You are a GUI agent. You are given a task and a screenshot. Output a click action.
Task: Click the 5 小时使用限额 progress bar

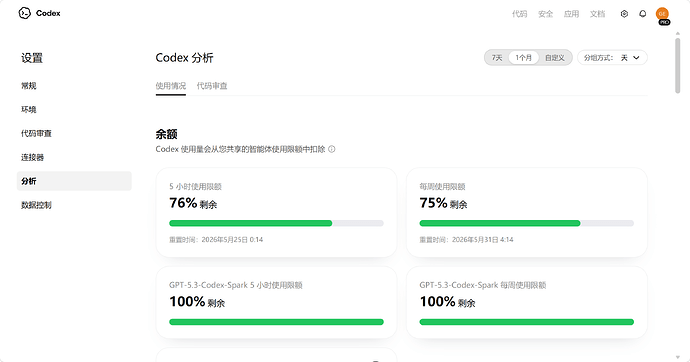pyautogui.click(x=276, y=223)
